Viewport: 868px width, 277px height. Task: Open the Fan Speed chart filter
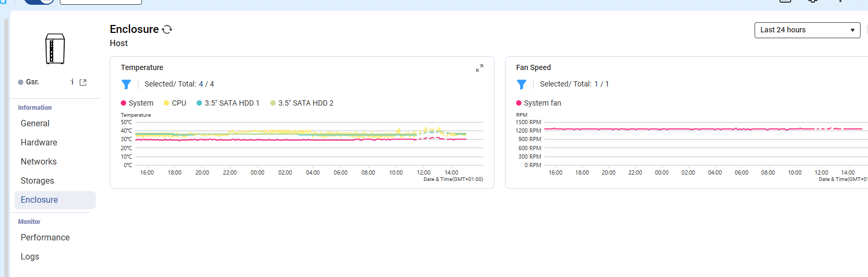[521, 84]
